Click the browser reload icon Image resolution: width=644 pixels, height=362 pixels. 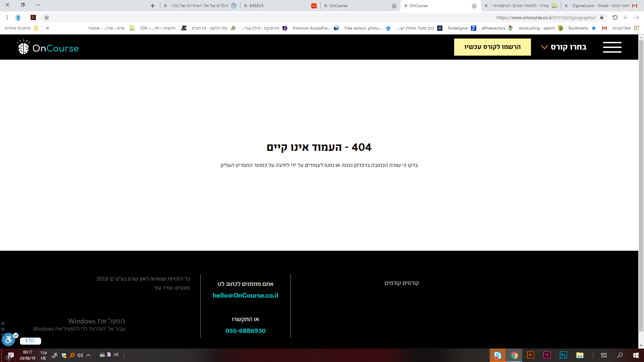pyautogui.click(x=615, y=17)
